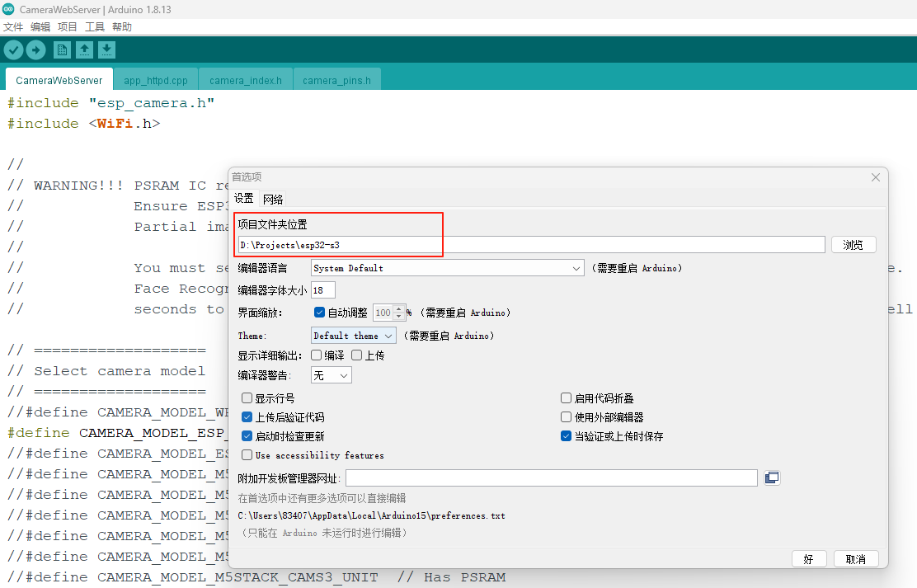The width and height of the screenshot is (917, 588).
Task: Decrease interface scale with the down stepper
Action: click(x=399, y=317)
